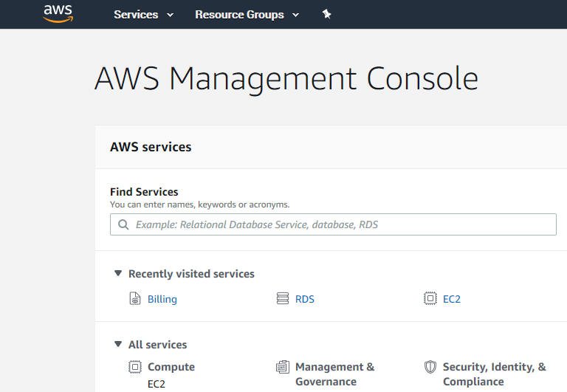Click the Billing document icon
The image size is (567, 392).
(x=135, y=298)
